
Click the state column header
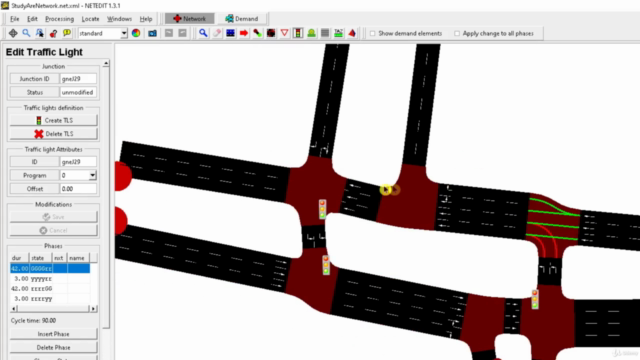pos(40,258)
